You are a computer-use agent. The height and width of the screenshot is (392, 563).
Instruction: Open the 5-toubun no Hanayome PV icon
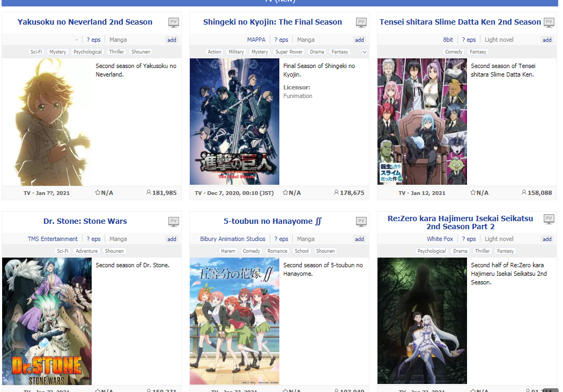[x=361, y=222]
